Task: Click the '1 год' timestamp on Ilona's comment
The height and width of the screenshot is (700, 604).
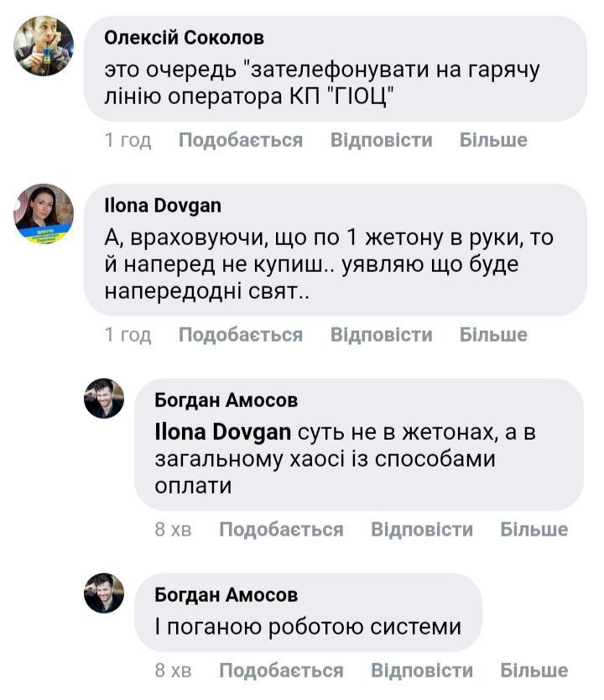Action: click(128, 335)
